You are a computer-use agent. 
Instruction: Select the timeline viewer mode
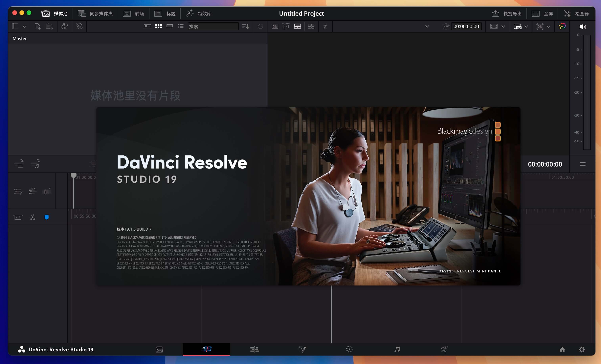[297, 26]
